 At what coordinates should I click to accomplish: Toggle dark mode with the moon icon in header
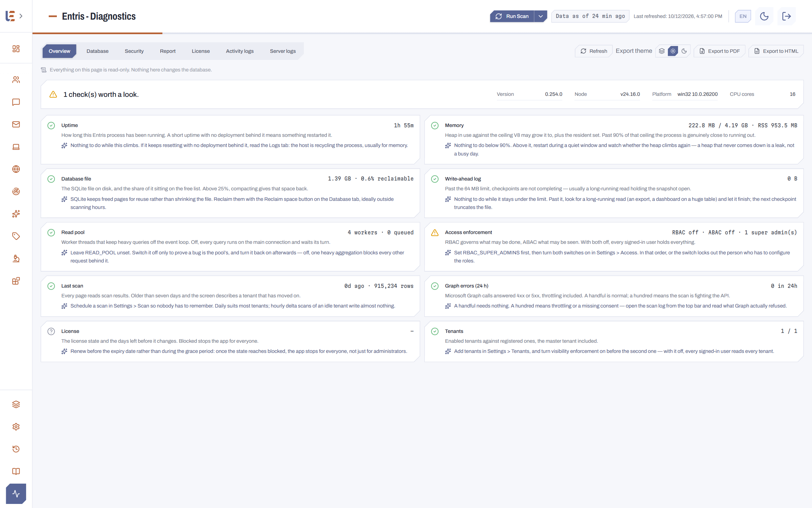[x=764, y=16]
